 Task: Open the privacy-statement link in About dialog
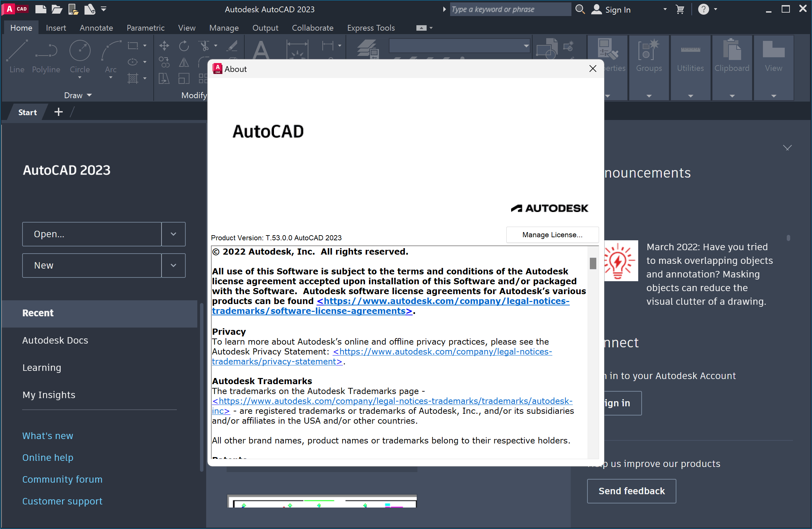click(x=382, y=357)
